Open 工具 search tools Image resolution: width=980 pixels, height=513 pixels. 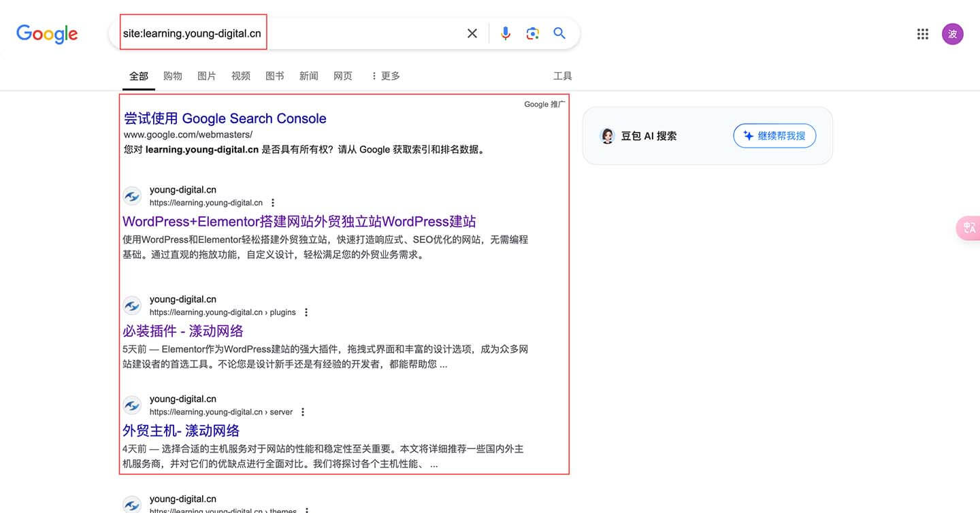pos(563,76)
